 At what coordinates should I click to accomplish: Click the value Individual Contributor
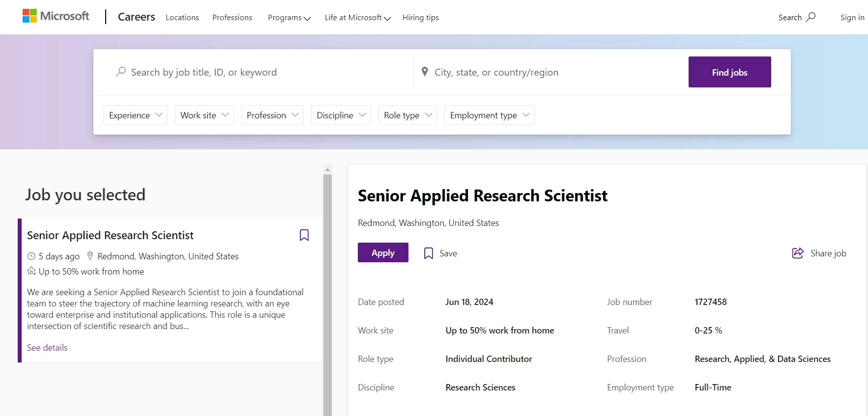coord(489,359)
